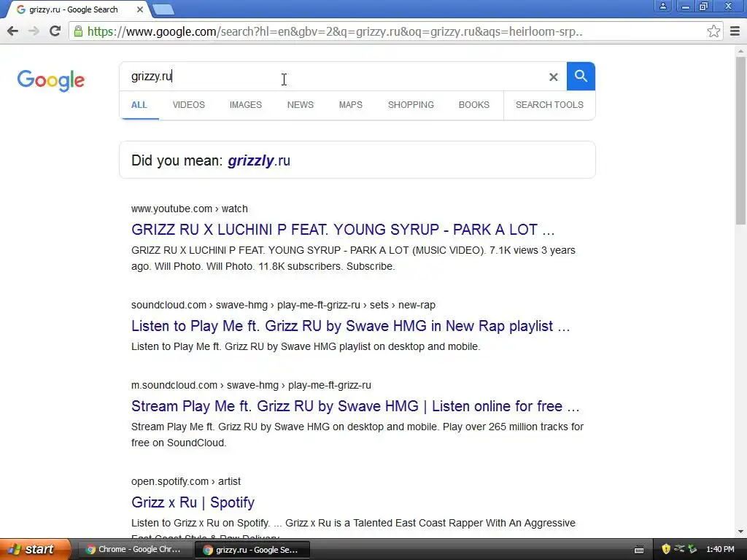Image resolution: width=747 pixels, height=560 pixels.
Task: Follow the Did you mean grizzly.ru suggestion
Action: click(259, 160)
